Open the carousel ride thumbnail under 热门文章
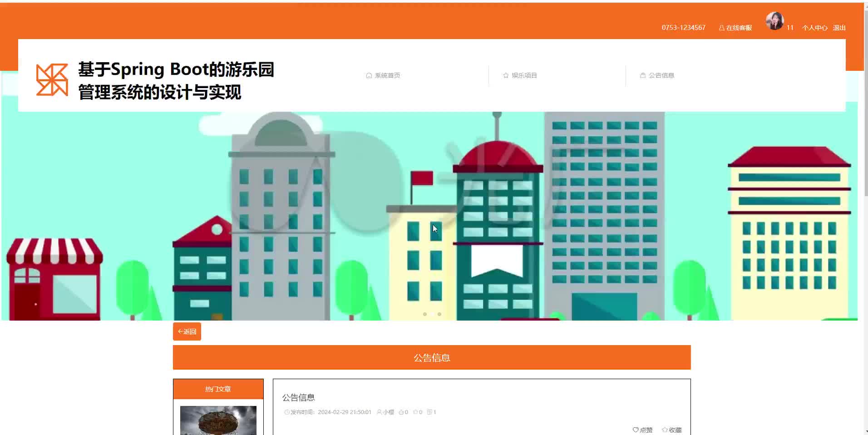 point(218,420)
